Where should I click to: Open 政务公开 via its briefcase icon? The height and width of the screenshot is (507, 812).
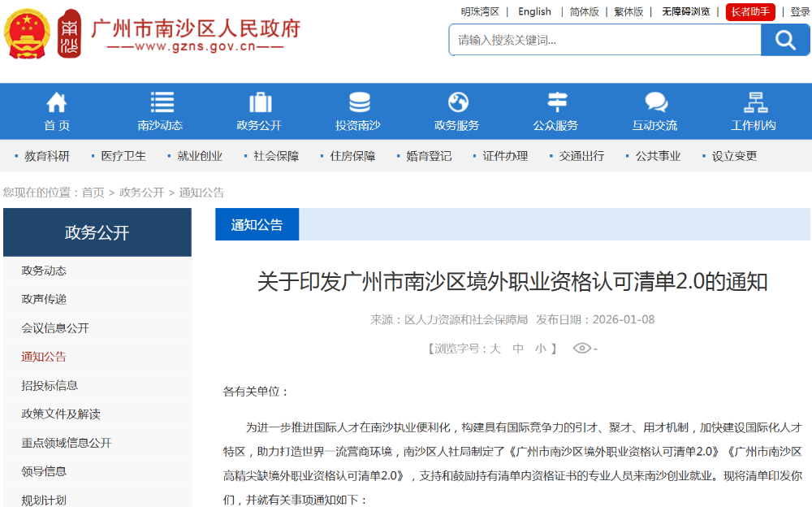pyautogui.click(x=260, y=104)
